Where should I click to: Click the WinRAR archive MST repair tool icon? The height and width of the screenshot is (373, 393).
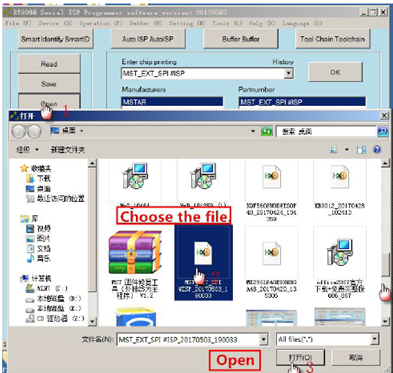click(135, 252)
